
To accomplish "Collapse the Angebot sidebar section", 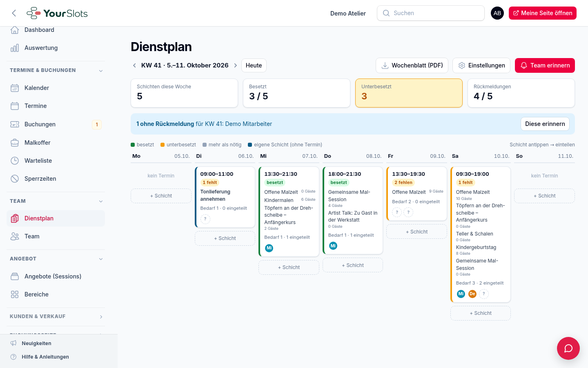I will pyautogui.click(x=101, y=259).
